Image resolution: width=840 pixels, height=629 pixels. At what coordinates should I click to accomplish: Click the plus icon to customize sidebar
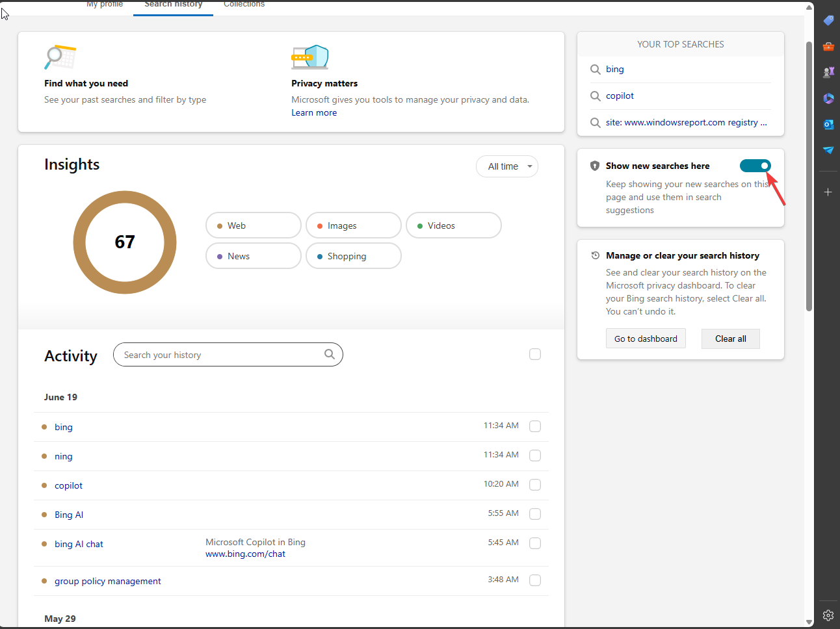pos(828,192)
